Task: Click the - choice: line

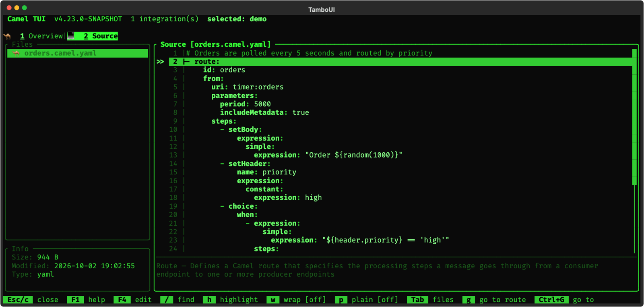Action: point(239,206)
